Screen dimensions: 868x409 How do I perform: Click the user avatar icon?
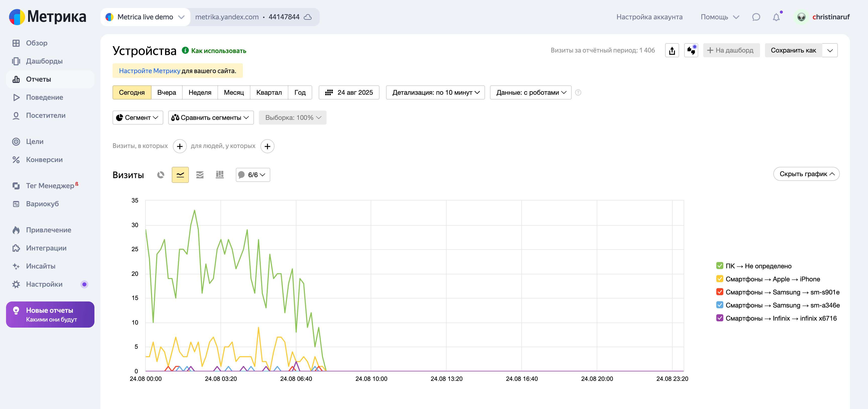(801, 17)
